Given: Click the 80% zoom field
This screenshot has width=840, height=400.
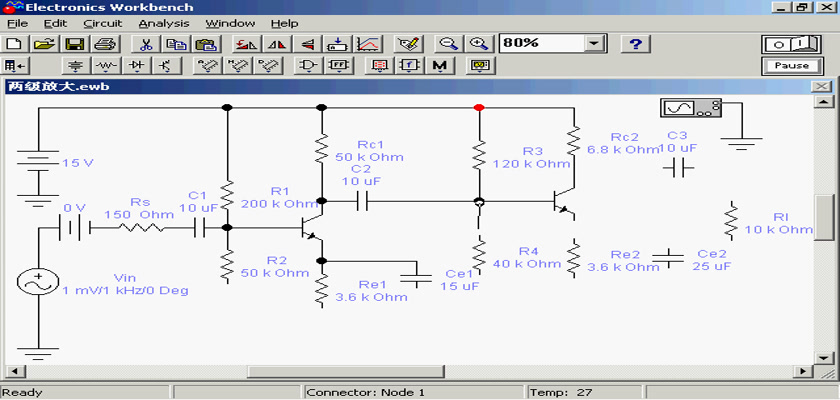Looking at the screenshot, I should [541, 44].
